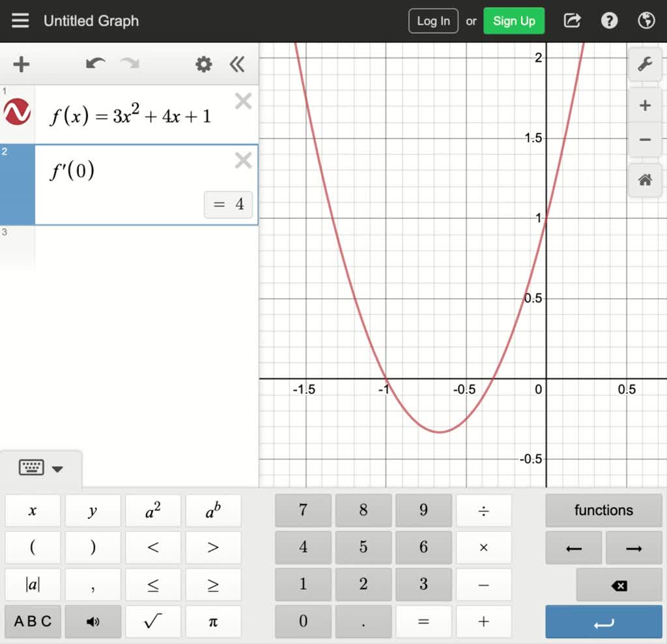667x644 pixels.
Task: Open the graph settings wrench panel
Action: point(645,65)
